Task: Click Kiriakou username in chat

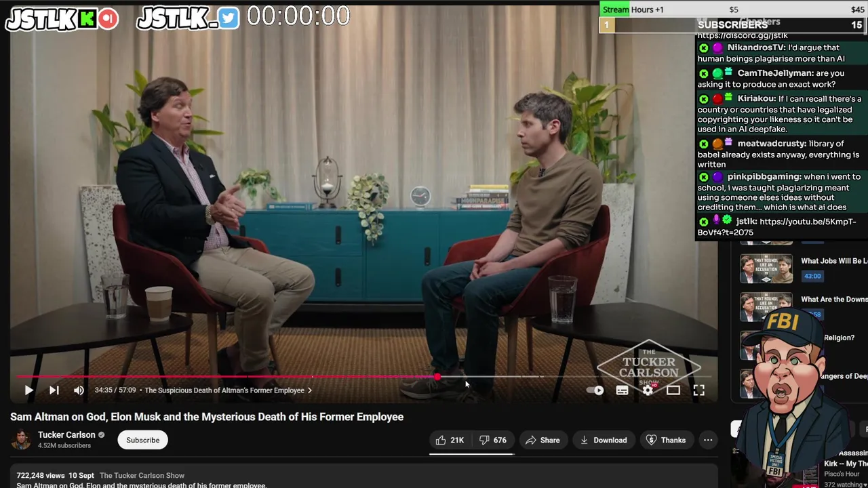Action: pos(756,99)
